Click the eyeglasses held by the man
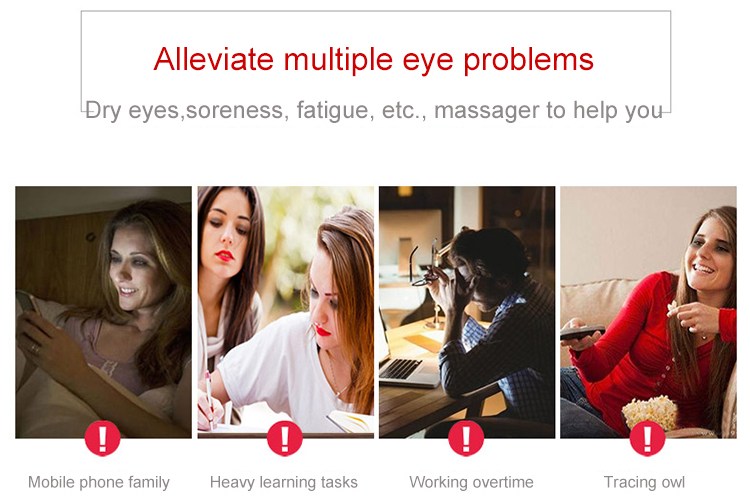 click(424, 266)
